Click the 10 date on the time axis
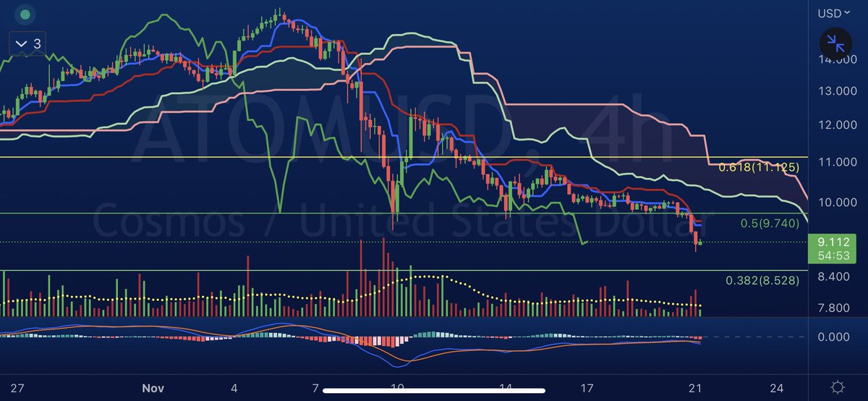Image resolution: width=868 pixels, height=401 pixels. tap(396, 387)
